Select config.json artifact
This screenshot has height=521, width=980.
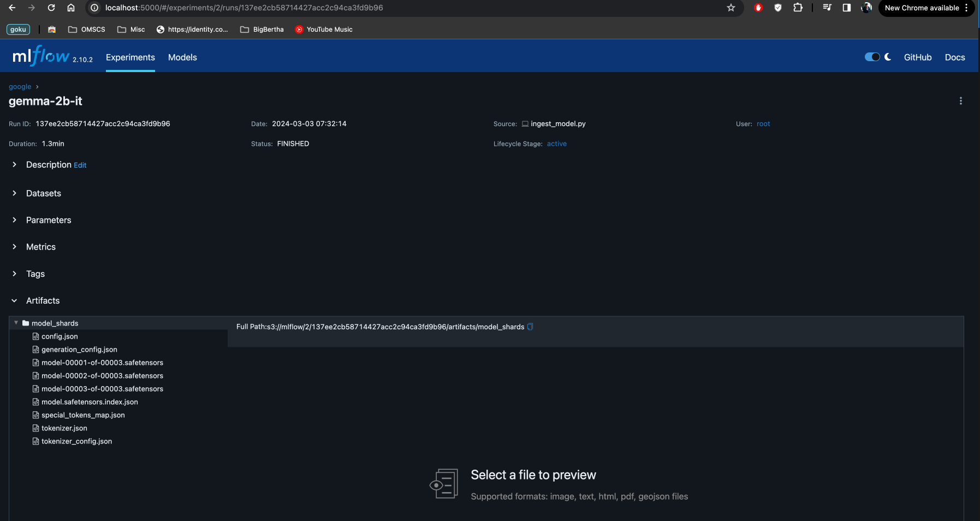[x=60, y=336]
